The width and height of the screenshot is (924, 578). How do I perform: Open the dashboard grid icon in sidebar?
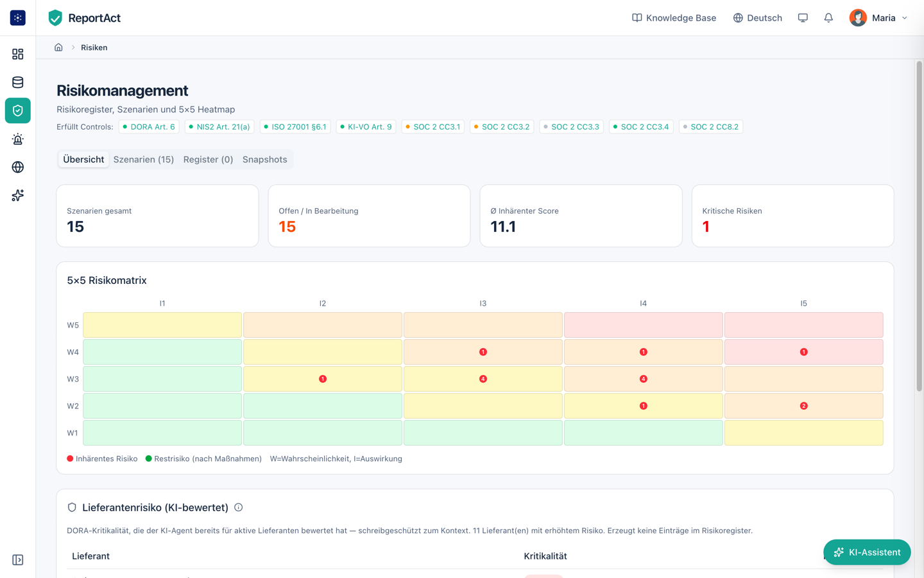[18, 54]
